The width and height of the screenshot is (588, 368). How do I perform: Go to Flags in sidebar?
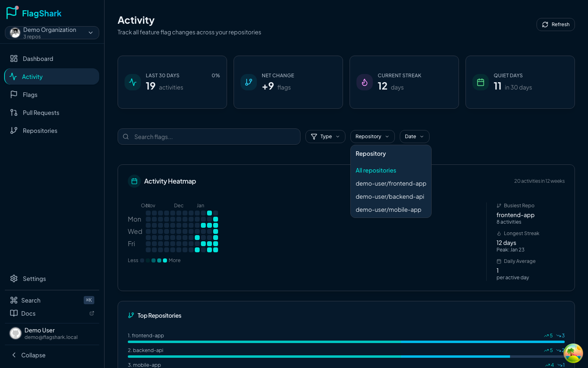[x=30, y=95]
